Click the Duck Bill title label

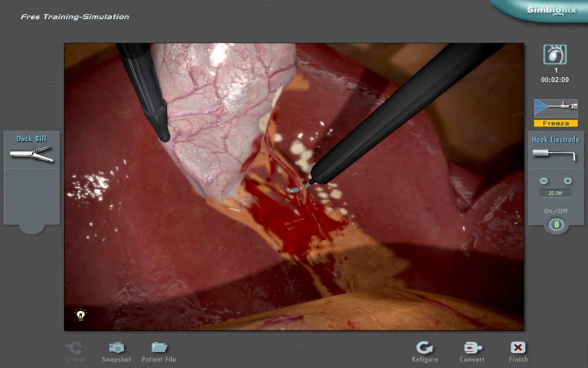point(32,139)
